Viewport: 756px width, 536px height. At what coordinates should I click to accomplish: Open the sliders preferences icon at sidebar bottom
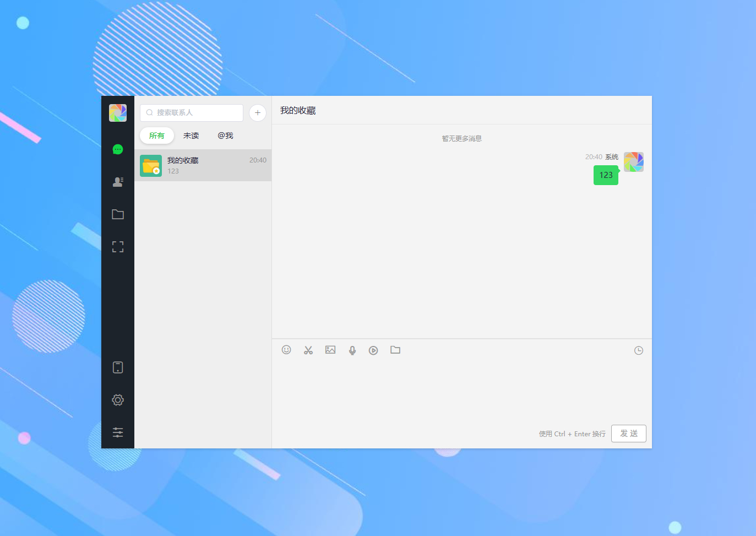pos(118,432)
